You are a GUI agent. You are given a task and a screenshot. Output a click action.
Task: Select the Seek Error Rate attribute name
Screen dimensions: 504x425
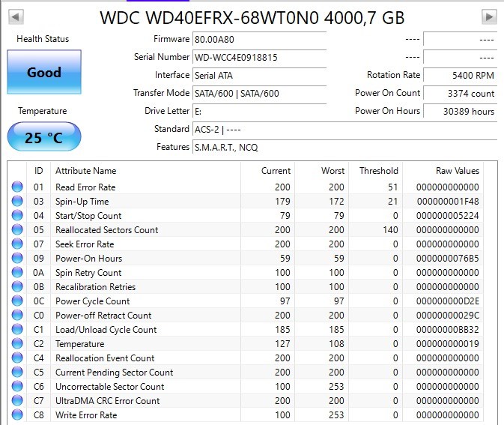[85, 244]
